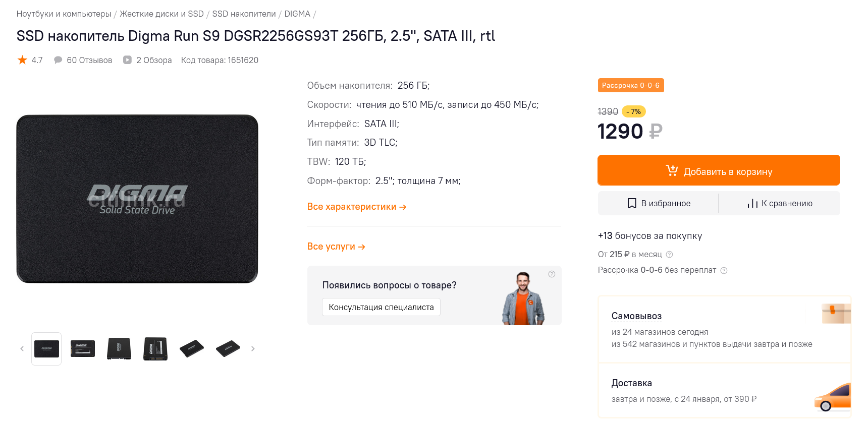Toggle К сравнению comparison

point(780,203)
